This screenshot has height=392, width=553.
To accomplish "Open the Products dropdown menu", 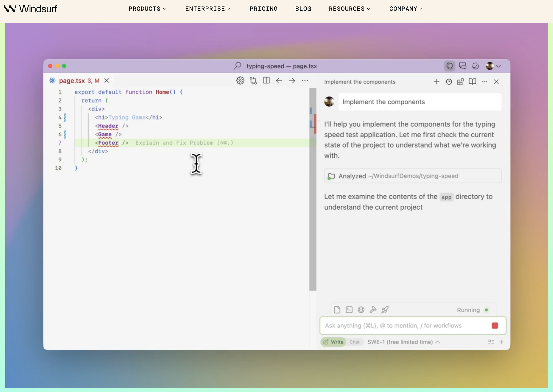I will pos(147,9).
